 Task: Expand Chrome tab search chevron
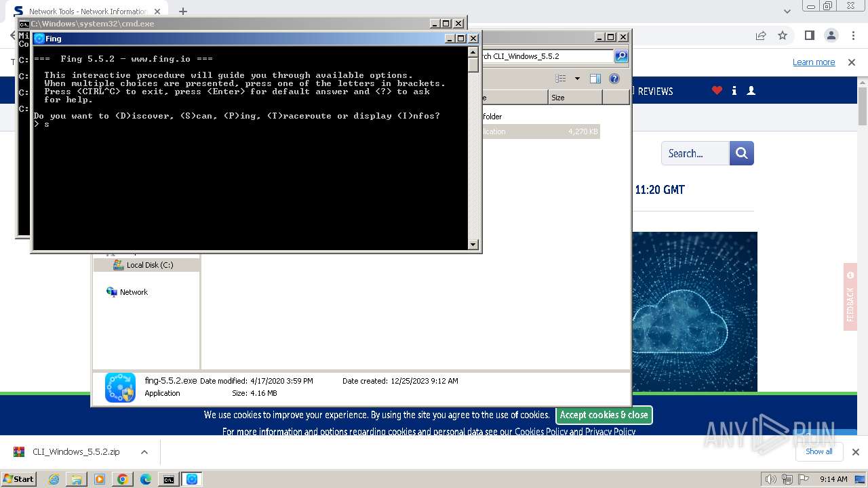[x=787, y=12]
